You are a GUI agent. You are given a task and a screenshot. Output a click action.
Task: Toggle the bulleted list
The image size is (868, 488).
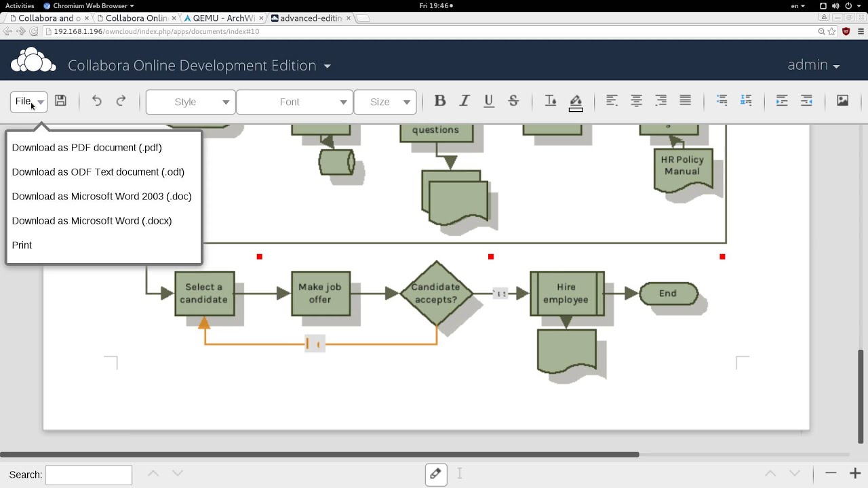722,101
